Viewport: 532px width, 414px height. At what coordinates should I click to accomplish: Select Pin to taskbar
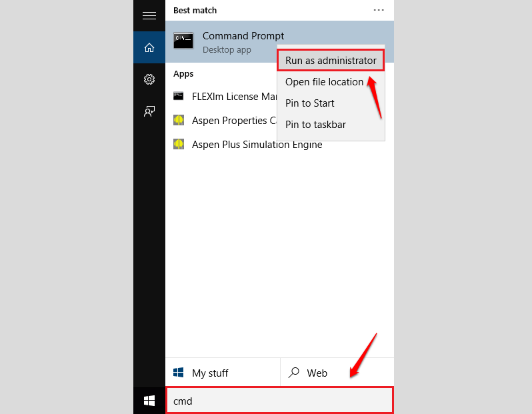click(315, 125)
